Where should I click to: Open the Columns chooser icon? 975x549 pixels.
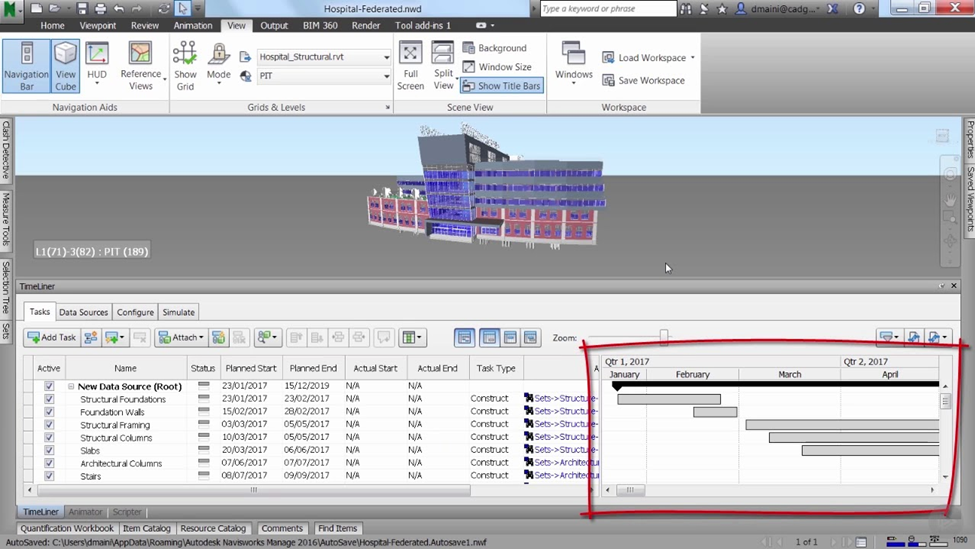(x=412, y=338)
